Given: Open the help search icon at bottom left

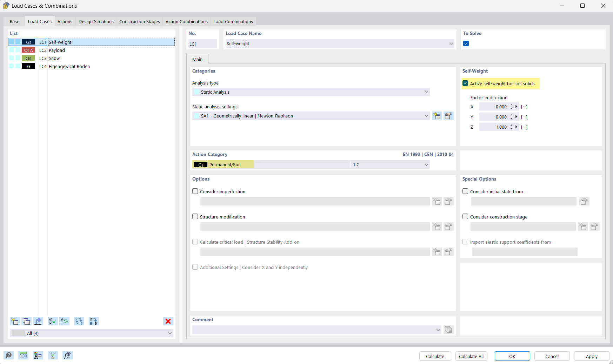Looking at the screenshot, I should (x=8, y=355).
